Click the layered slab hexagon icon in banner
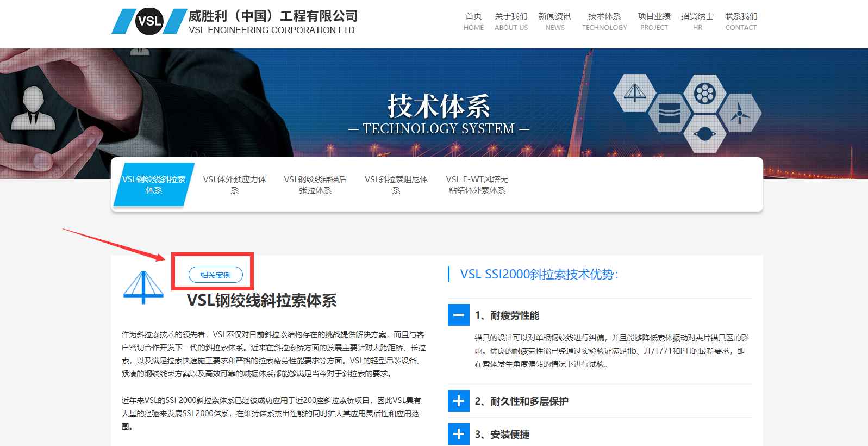The height and width of the screenshot is (446, 868). click(x=669, y=113)
